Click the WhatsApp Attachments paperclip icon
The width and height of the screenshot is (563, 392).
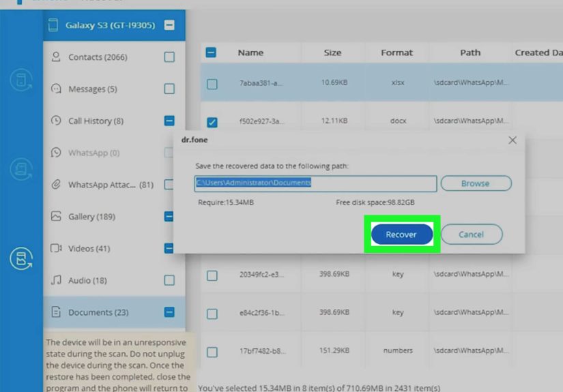pyautogui.click(x=56, y=184)
